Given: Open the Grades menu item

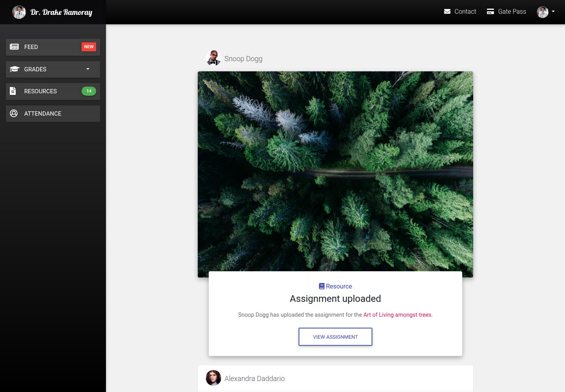Looking at the screenshot, I should [53, 69].
